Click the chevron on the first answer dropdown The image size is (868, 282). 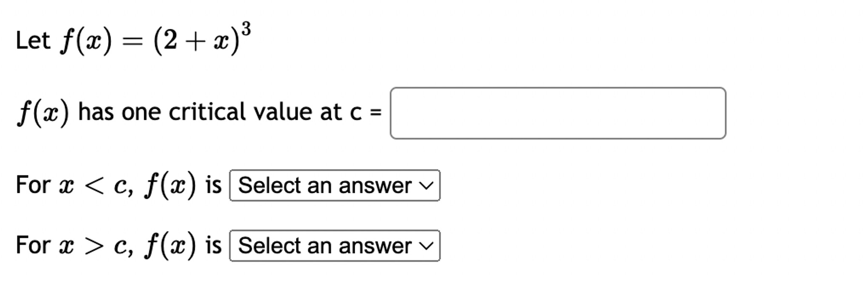click(426, 186)
